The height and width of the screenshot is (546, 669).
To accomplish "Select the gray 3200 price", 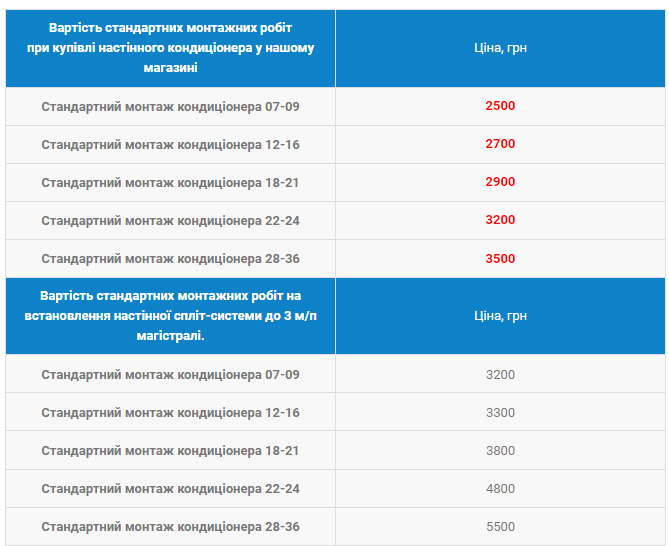I will (500, 375).
